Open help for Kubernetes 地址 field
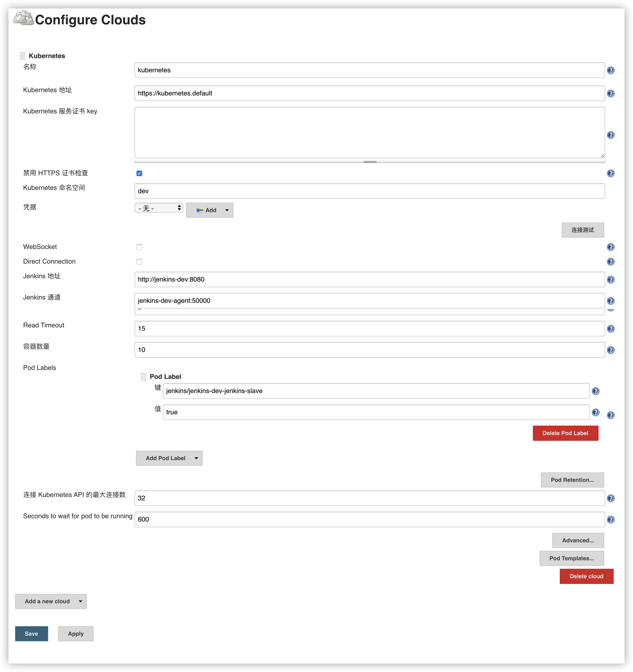This screenshot has width=633, height=672. [610, 94]
